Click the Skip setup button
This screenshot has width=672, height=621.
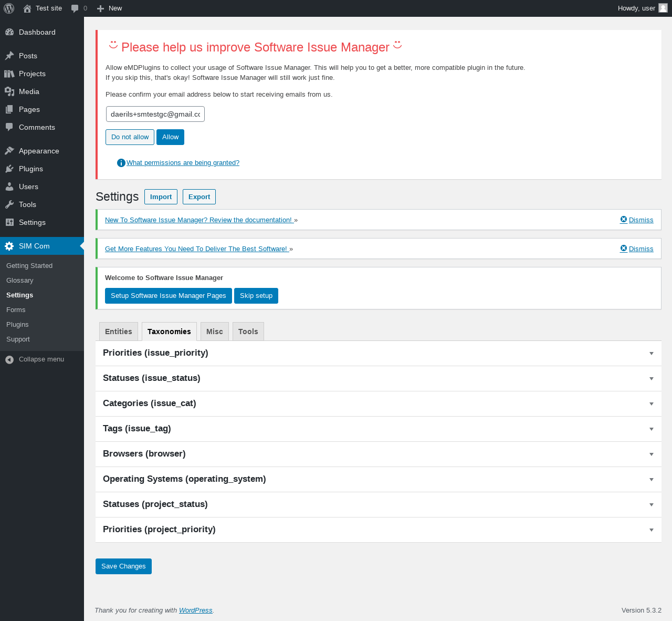256,296
